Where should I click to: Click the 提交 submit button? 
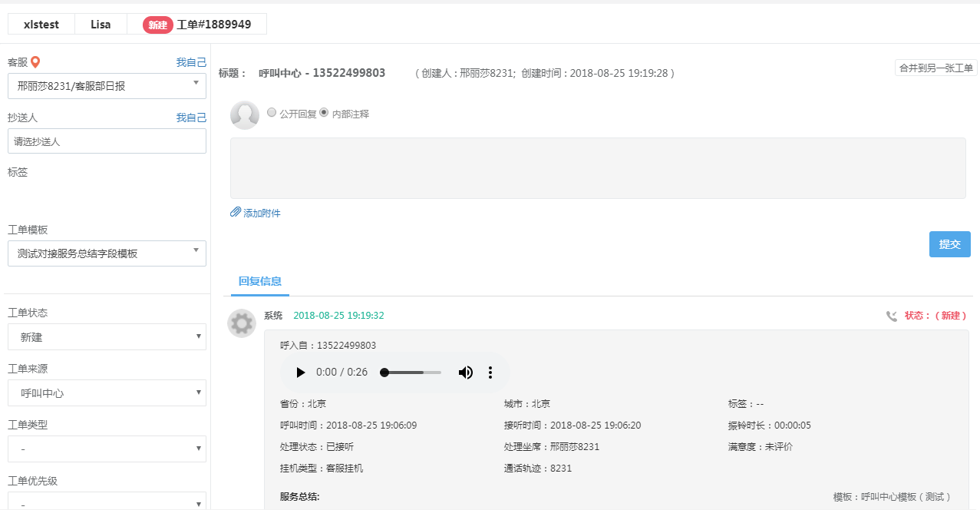[x=950, y=244]
